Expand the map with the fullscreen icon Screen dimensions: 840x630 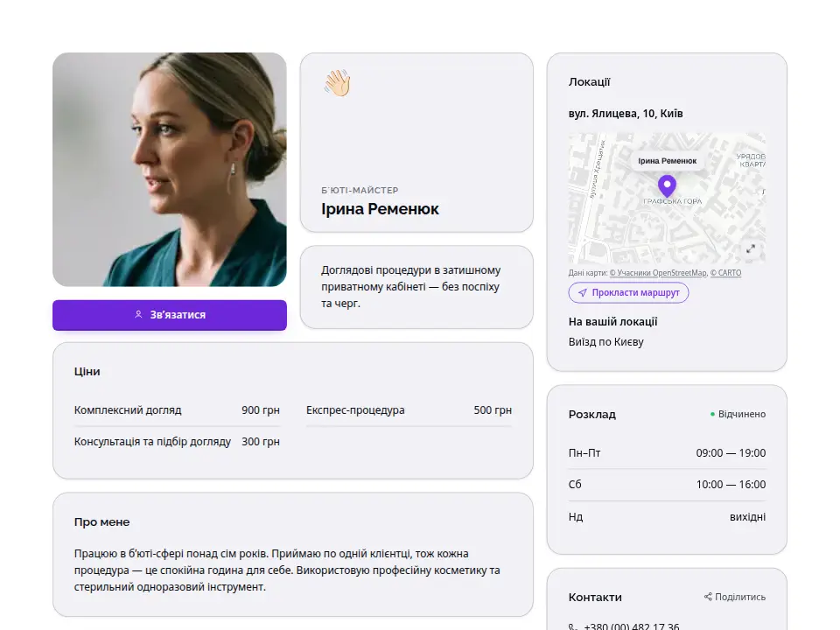click(x=751, y=248)
